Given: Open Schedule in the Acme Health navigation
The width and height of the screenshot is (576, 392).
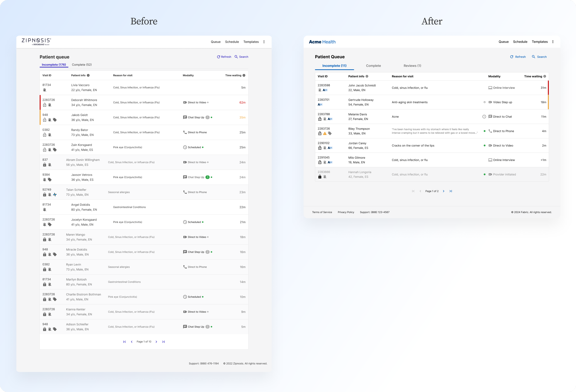Looking at the screenshot, I should [x=520, y=42].
